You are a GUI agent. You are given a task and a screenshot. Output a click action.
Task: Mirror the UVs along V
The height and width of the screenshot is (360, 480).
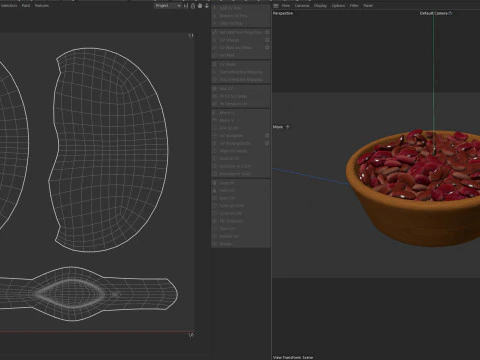[241, 120]
